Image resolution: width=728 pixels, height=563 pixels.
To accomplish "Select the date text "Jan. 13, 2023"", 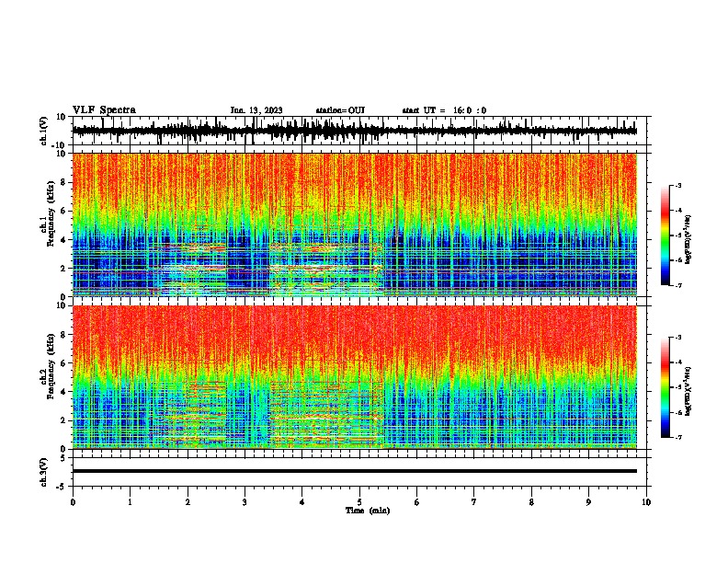I will coord(256,110).
